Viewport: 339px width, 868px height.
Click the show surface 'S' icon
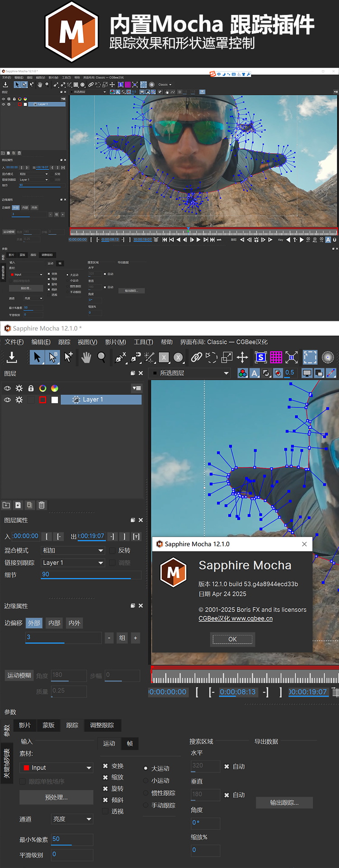(261, 358)
